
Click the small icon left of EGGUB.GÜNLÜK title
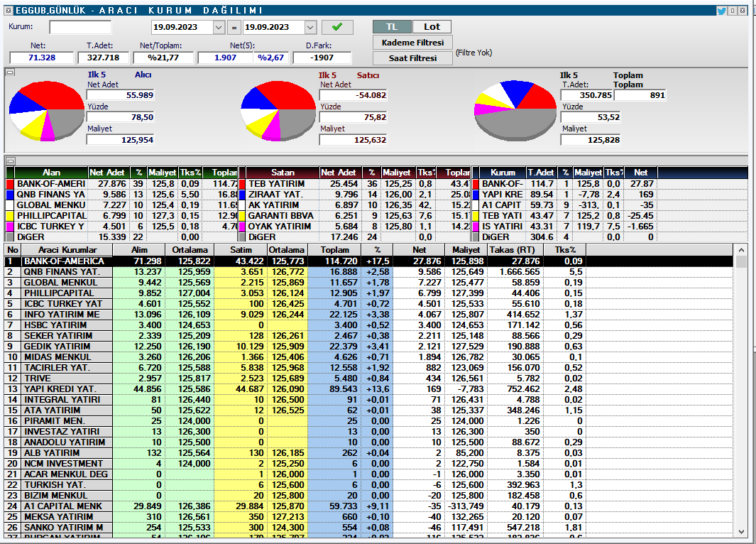[9, 10]
